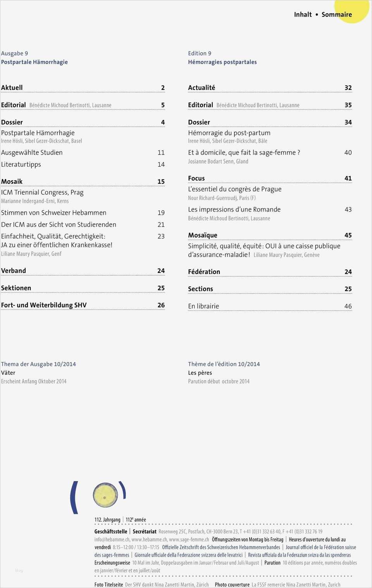
Task: Open Stimmen von Schweizer Hebammen
Action: [53, 213]
